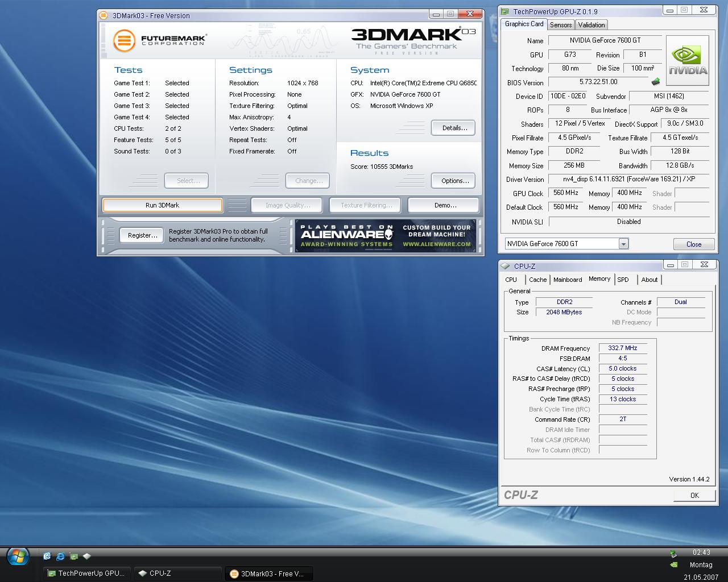The image size is (728, 582).
Task: Click the date 21.05.2007 in the tray
Action: [701, 577]
